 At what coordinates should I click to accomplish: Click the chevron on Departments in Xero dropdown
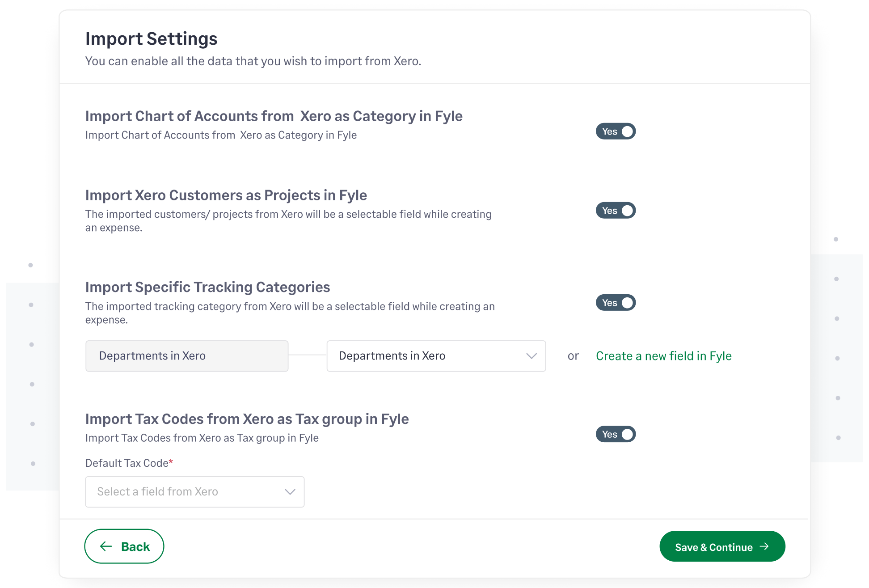(531, 356)
